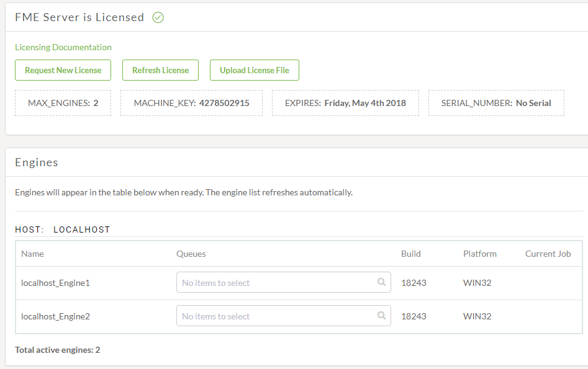Select the localhost_Engine1 row name
588x369 pixels.
pos(55,283)
